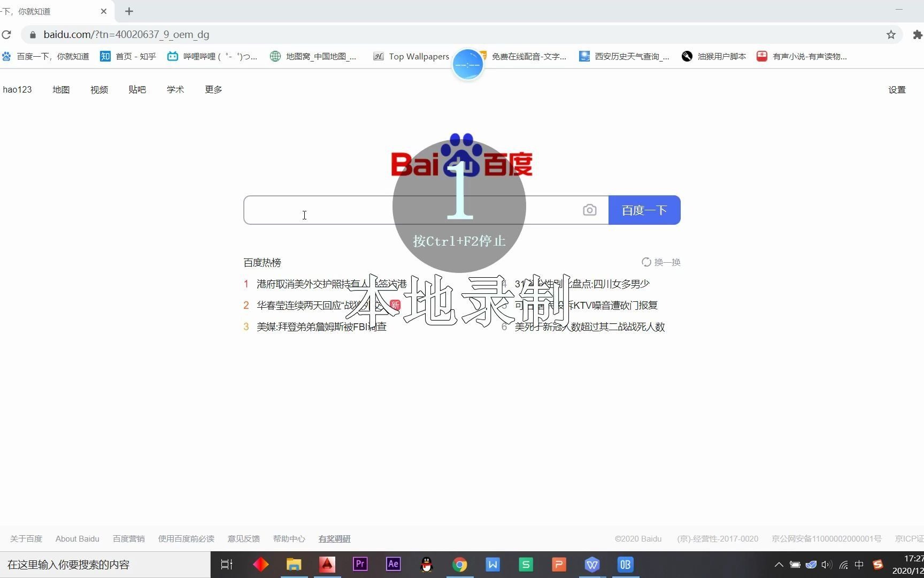Open the 使用百度前必读 footer link

186,538
